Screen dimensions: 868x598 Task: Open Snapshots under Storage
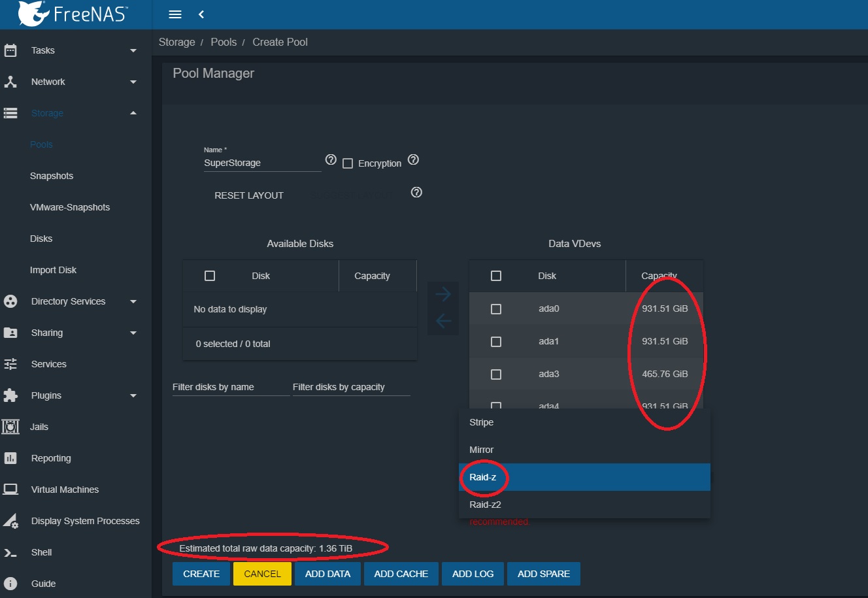tap(52, 176)
